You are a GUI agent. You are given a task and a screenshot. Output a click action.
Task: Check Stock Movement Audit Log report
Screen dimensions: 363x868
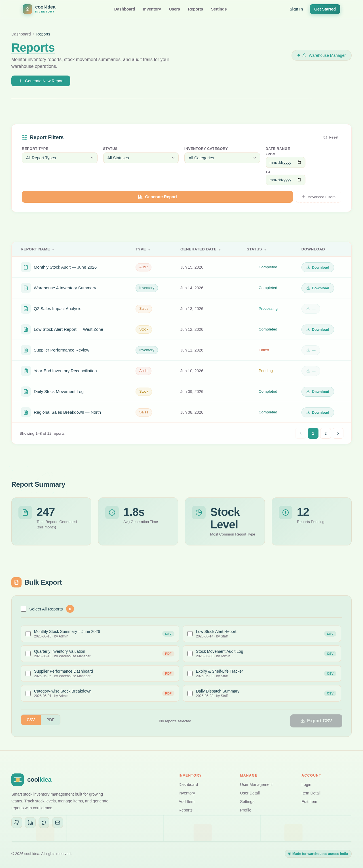click(x=190, y=654)
